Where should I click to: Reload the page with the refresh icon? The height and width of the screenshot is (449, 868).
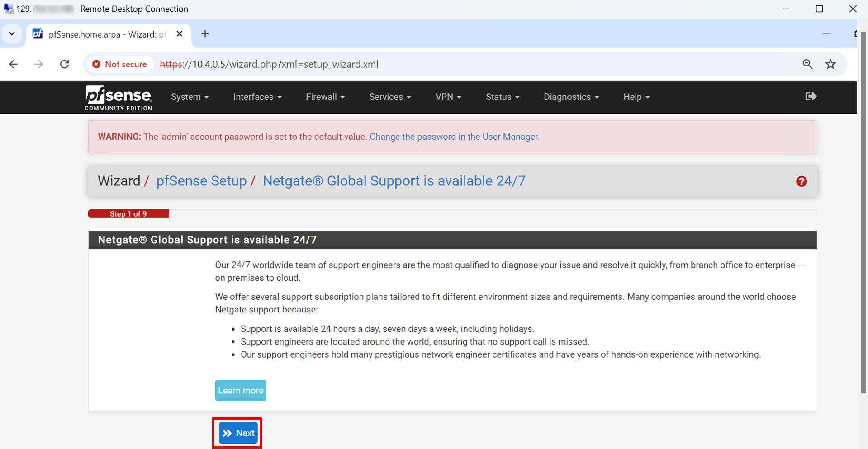pos(65,64)
